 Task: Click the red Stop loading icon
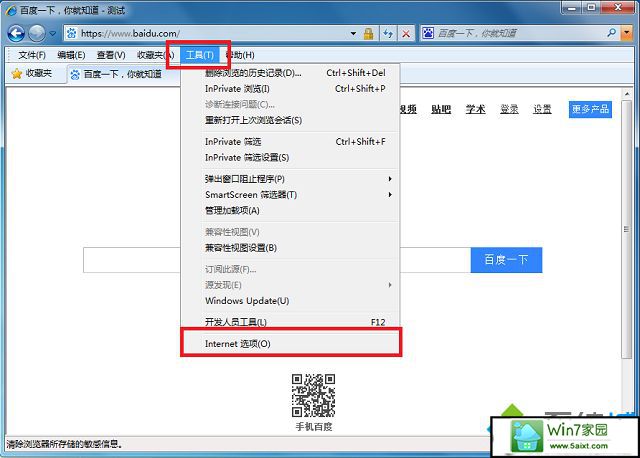point(406,33)
